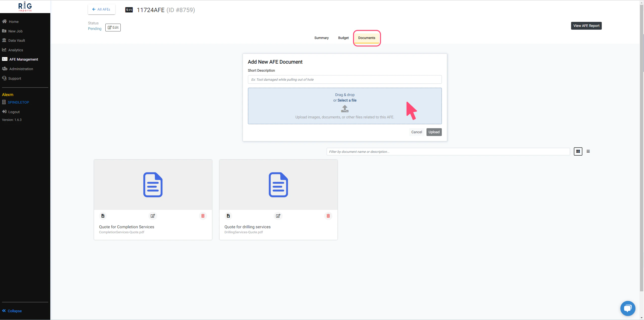Image resolution: width=644 pixels, height=320 pixels.
Task: Edit the Quote for drilling services card
Action: click(278, 216)
